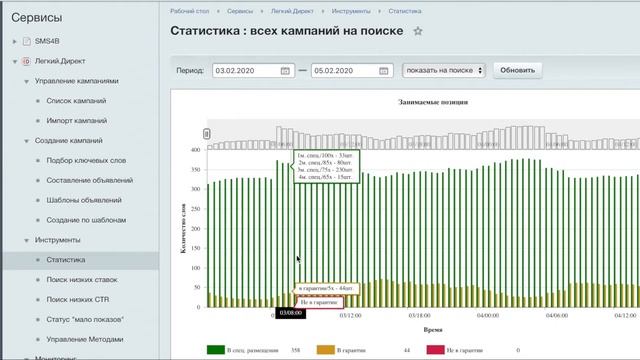The image size is (640, 360).
Task: Click the favorite star next to page title
Action: (x=418, y=31)
